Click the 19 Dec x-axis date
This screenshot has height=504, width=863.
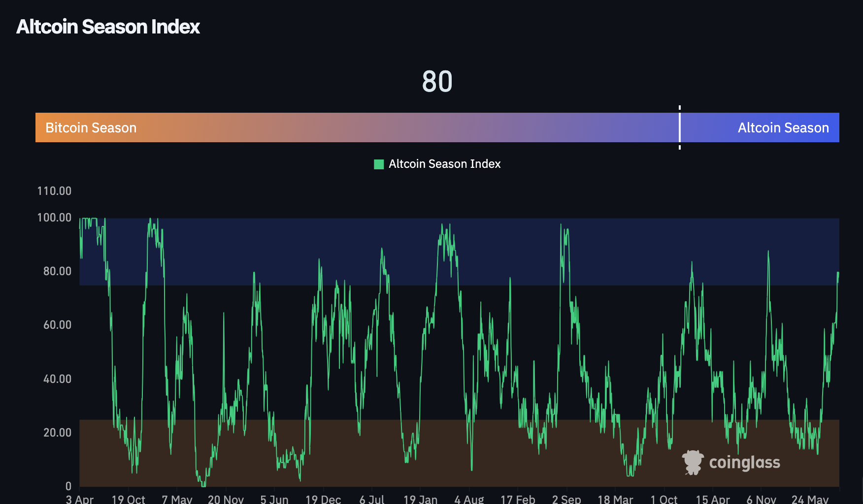pyautogui.click(x=323, y=499)
